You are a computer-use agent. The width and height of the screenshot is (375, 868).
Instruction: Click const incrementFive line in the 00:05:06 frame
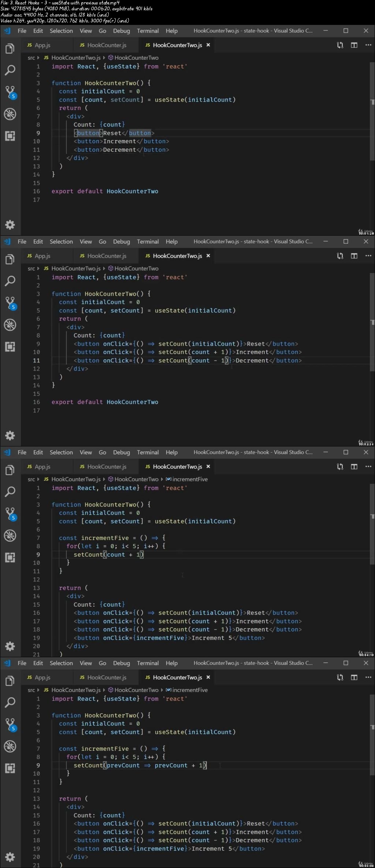point(112,749)
